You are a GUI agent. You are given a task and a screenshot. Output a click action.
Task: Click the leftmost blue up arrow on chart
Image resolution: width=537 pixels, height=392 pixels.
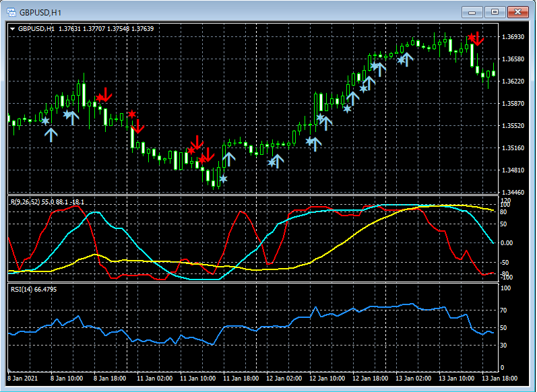(x=51, y=134)
